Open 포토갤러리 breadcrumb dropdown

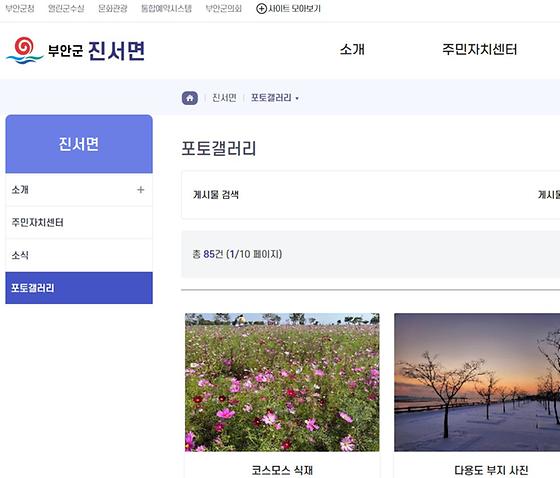[275, 98]
